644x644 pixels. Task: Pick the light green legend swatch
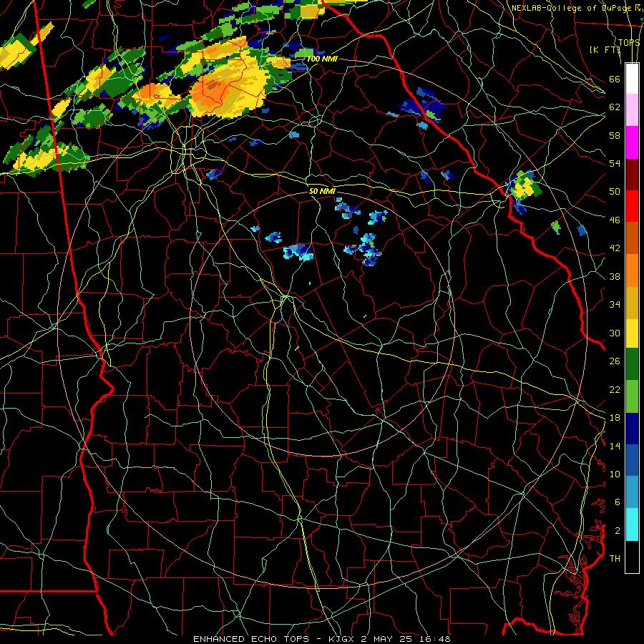(632, 396)
